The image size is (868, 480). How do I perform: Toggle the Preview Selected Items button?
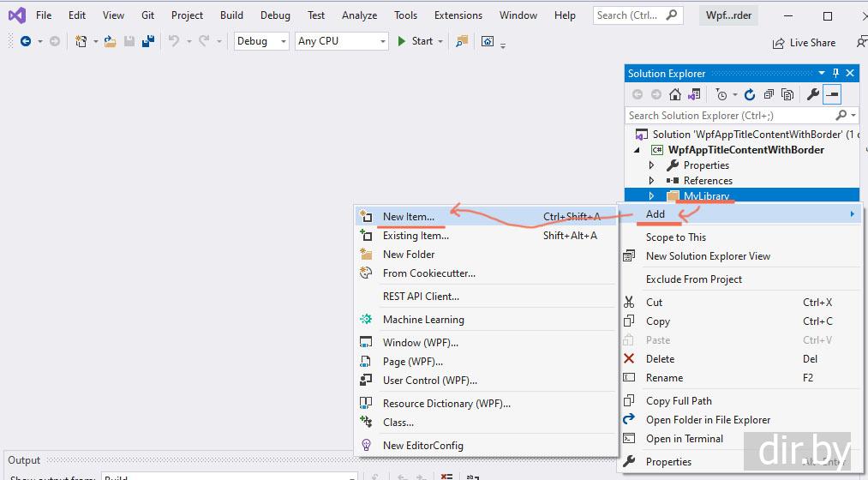(x=832, y=95)
